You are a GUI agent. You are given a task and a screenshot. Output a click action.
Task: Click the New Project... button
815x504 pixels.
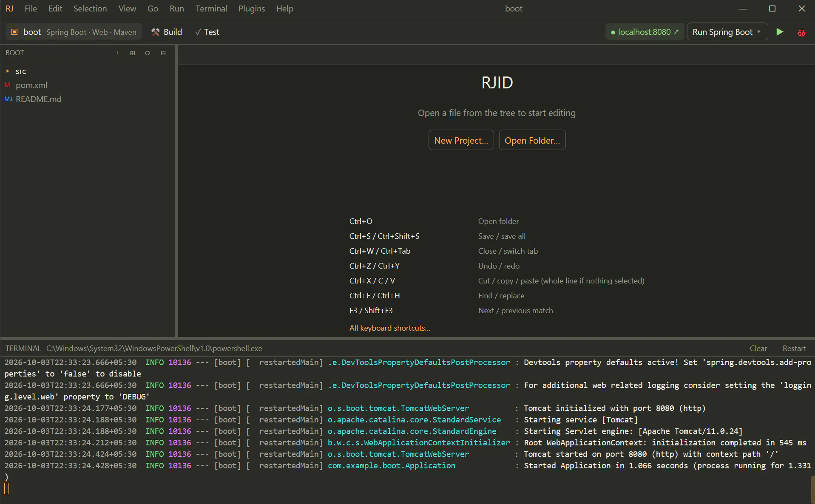pyautogui.click(x=461, y=140)
